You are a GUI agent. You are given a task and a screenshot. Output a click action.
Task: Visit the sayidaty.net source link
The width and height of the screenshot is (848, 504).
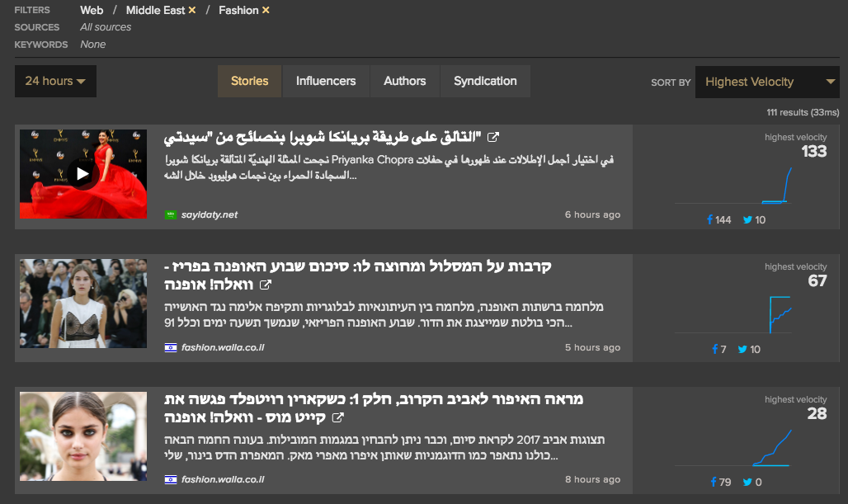(x=209, y=214)
